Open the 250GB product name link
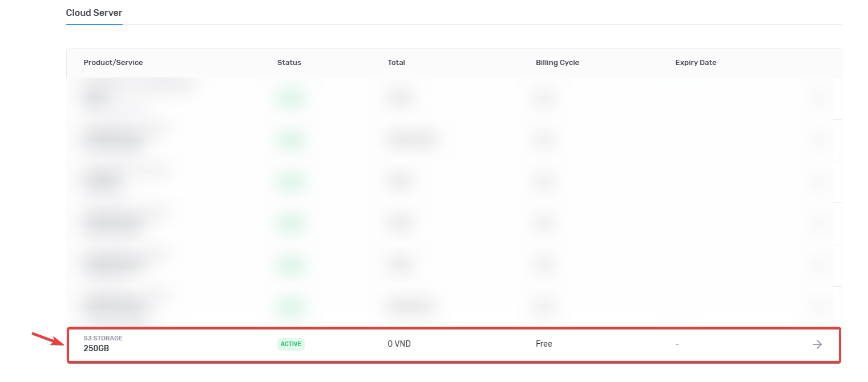Viewport: 868px width, 382px height. tap(96, 348)
